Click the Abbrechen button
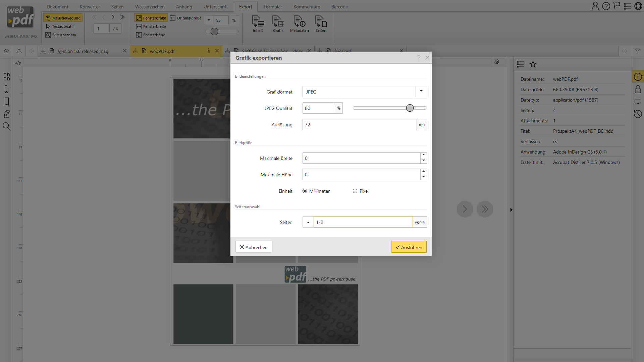The image size is (644, 362). (254, 247)
